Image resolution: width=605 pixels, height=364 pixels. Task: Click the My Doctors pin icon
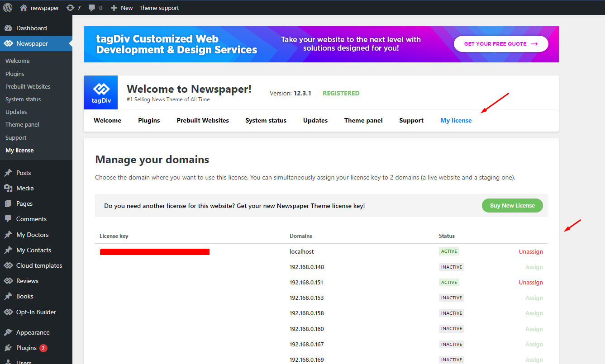point(8,235)
